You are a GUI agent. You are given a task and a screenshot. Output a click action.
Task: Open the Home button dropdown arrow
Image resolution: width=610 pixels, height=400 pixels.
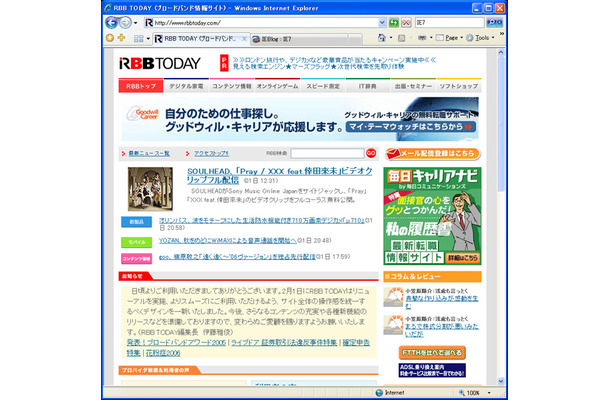(391, 38)
